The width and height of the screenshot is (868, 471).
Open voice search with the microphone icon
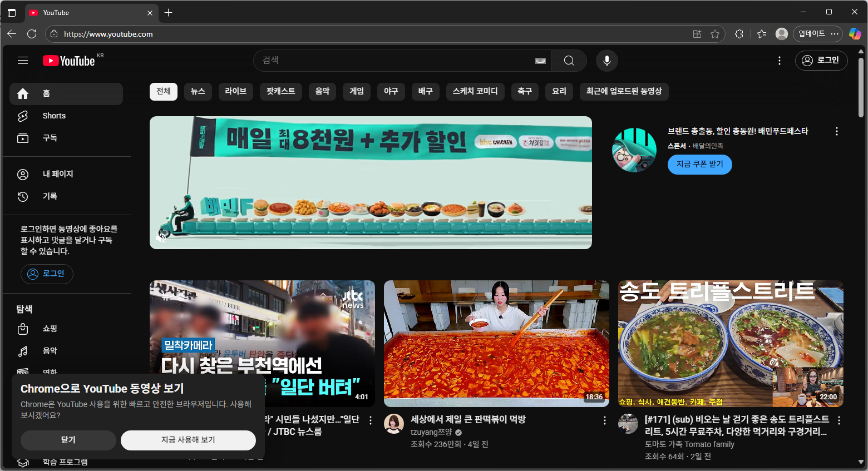(606, 61)
